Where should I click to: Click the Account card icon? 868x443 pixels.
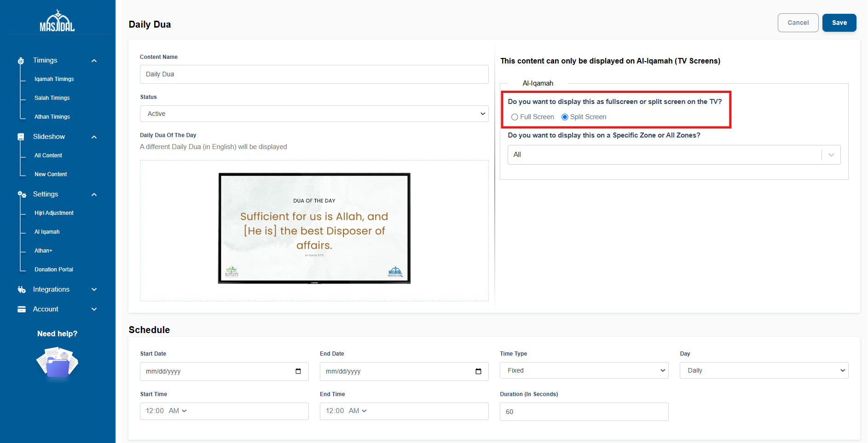[x=22, y=310]
